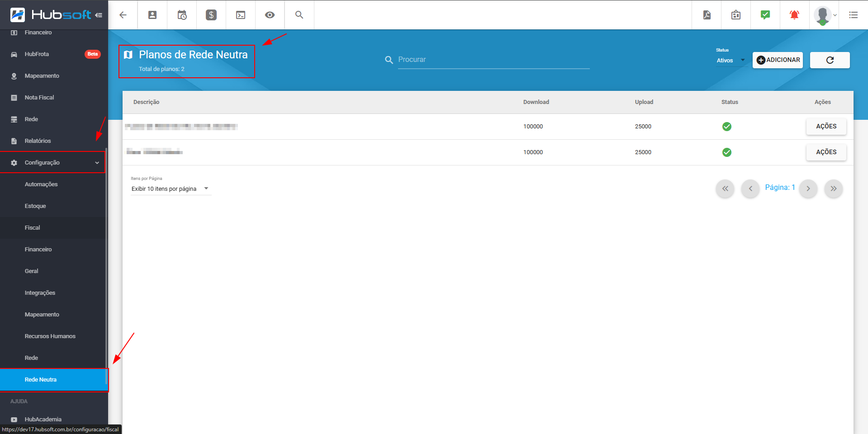868x434 pixels.
Task: Open HubFrota in the sidebar
Action: pos(53,54)
